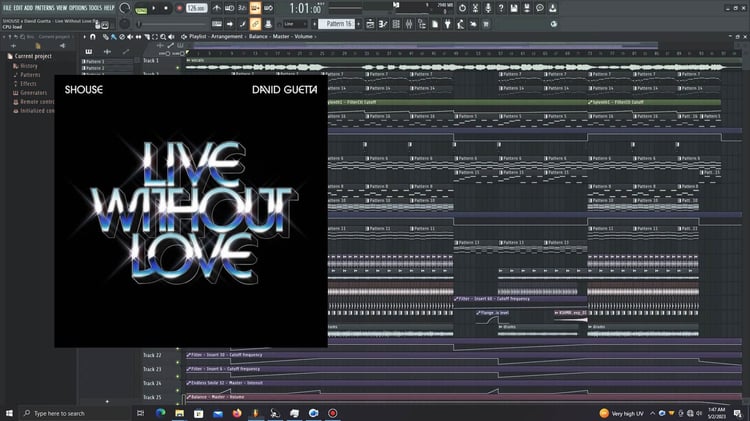Click the audio editor scissors icon
The height and width of the screenshot is (421, 750).
click(x=475, y=8)
